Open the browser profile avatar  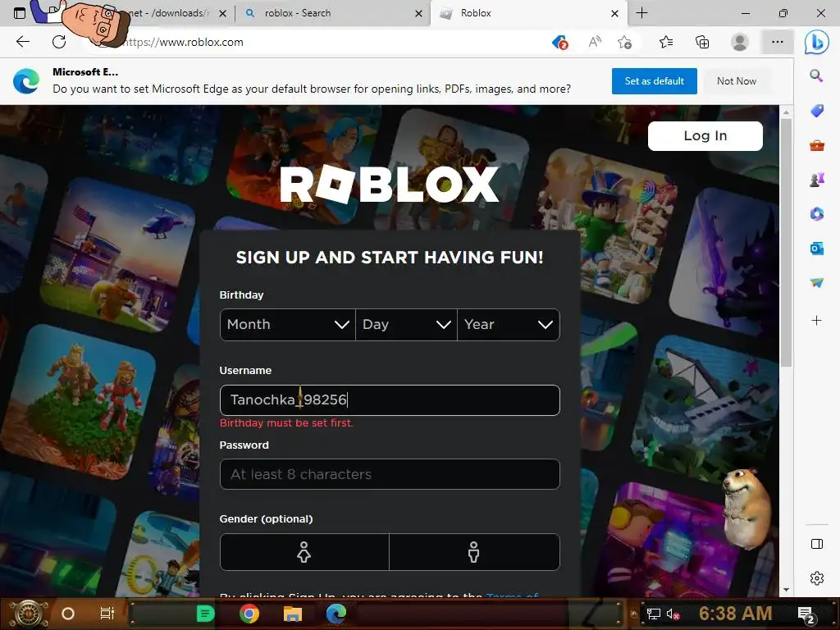point(739,42)
